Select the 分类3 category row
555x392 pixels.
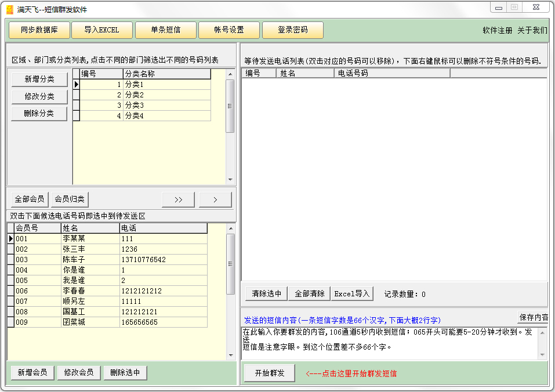click(133, 107)
